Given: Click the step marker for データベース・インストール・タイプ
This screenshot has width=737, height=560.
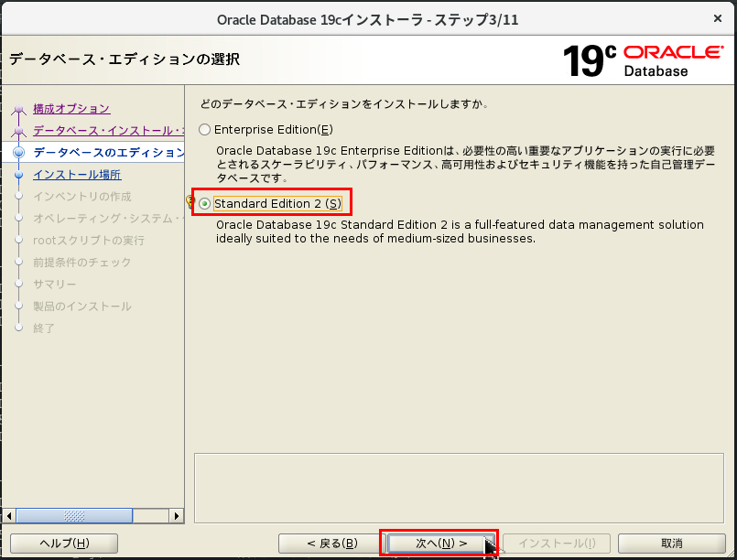Looking at the screenshot, I should (19, 131).
